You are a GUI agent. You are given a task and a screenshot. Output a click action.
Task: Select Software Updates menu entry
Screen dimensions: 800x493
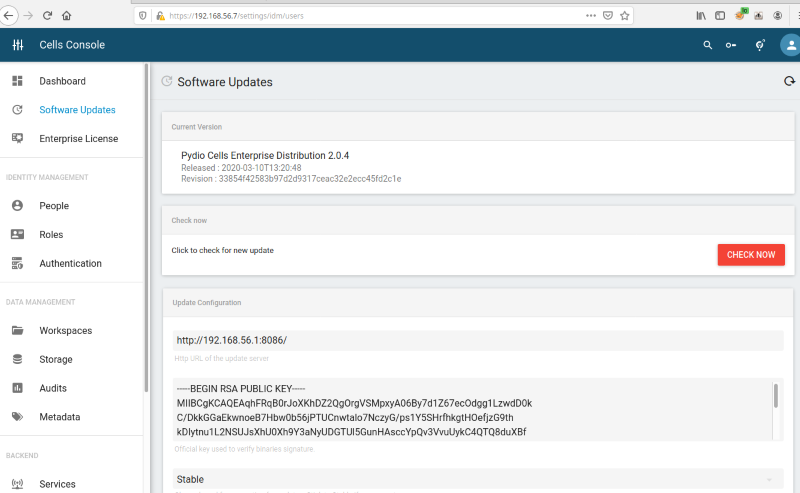tap(77, 110)
